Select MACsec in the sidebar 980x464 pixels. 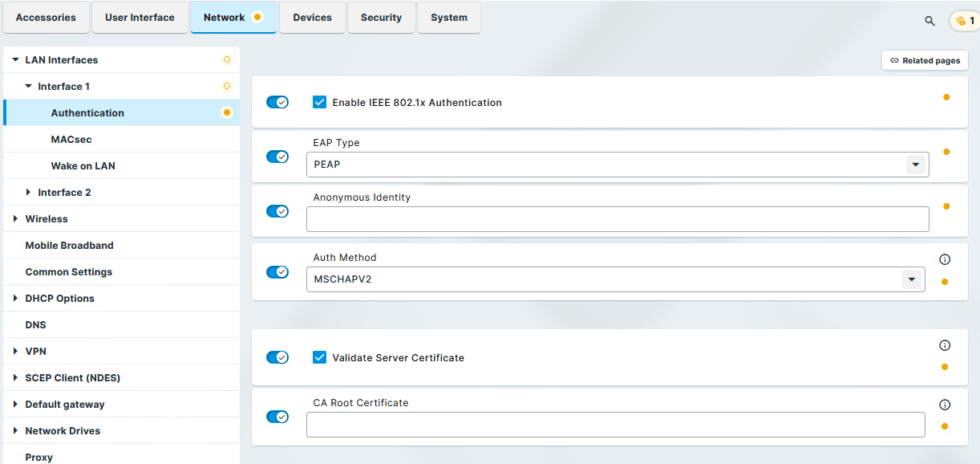click(x=71, y=140)
